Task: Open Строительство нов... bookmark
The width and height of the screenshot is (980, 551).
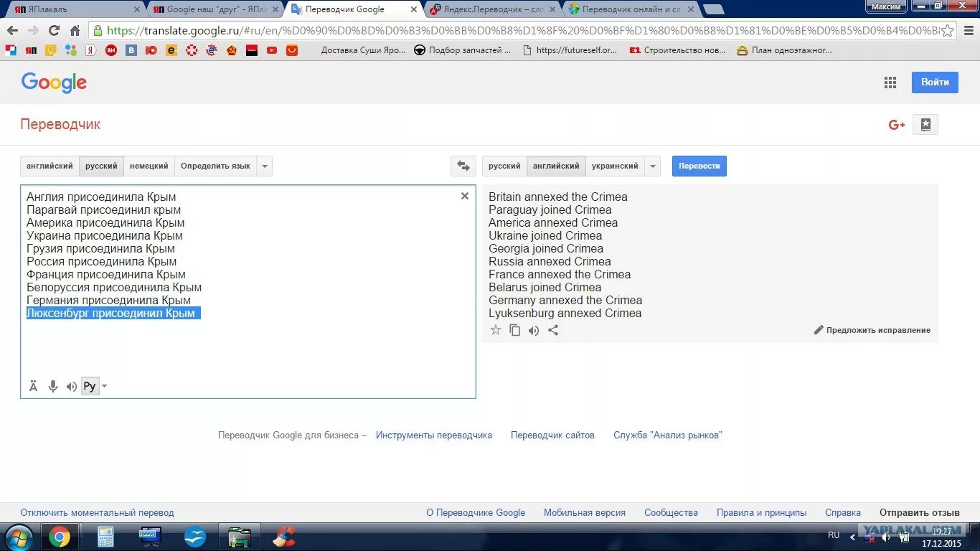Action: tap(677, 50)
